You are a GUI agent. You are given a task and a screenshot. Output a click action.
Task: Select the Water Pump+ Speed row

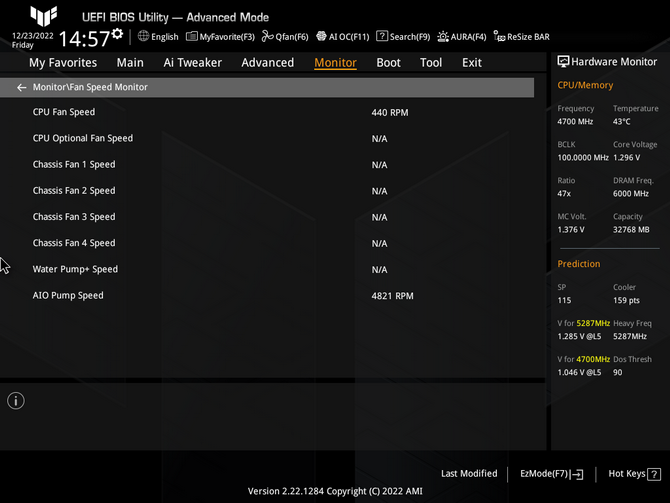[267, 269]
